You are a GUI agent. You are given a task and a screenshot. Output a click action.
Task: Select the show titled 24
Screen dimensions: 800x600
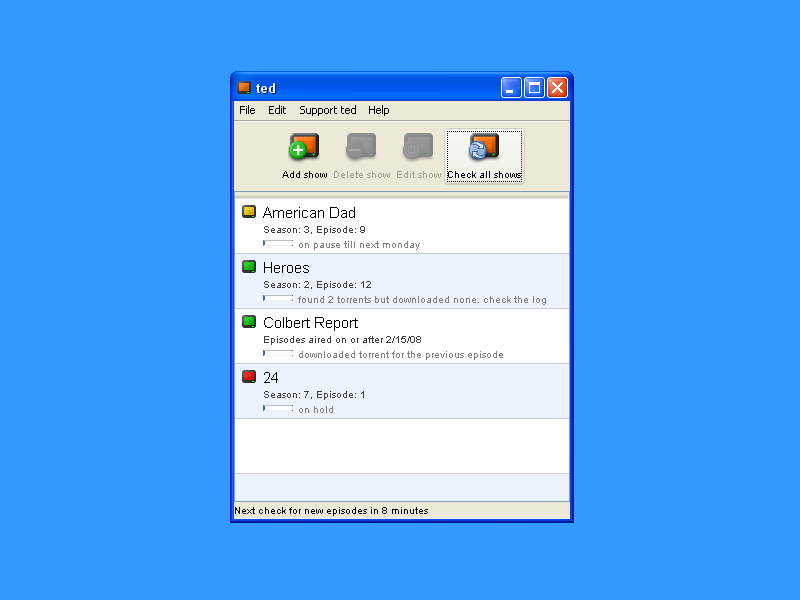tap(270, 378)
